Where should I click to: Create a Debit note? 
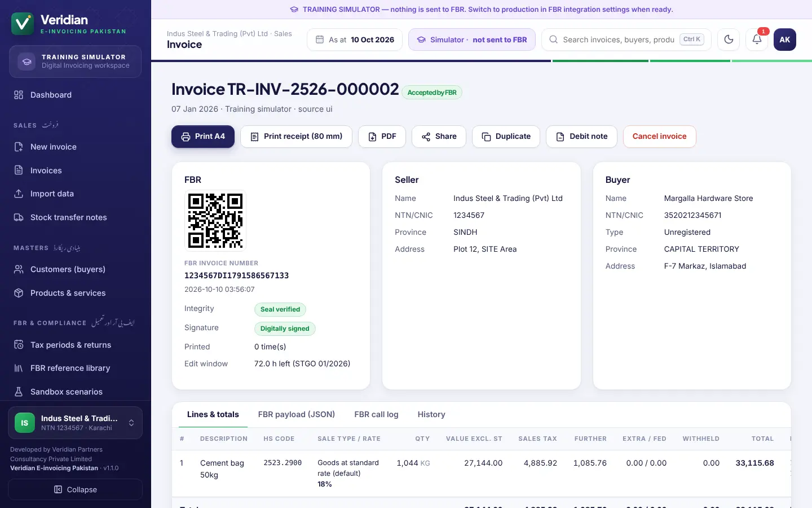[x=581, y=137]
